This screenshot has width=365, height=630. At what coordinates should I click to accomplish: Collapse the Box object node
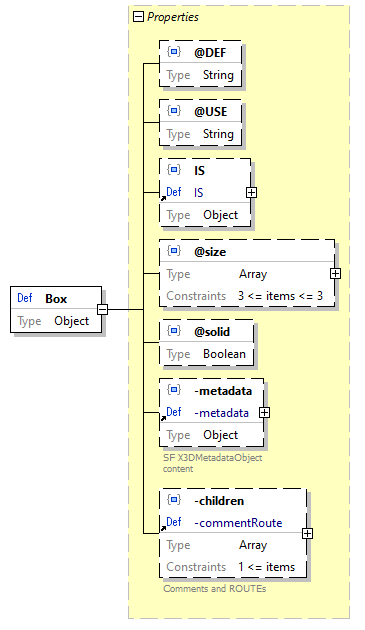click(x=103, y=309)
